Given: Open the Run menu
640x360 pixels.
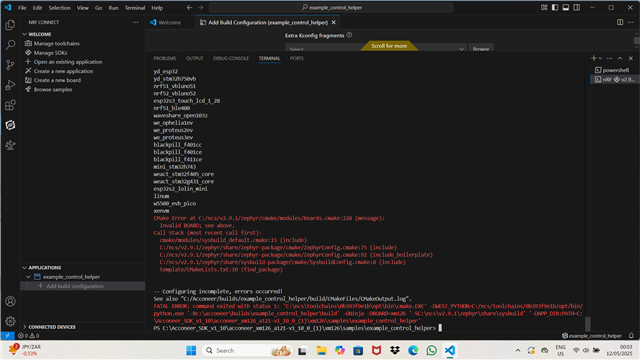Looking at the screenshot, I should click(113, 8).
